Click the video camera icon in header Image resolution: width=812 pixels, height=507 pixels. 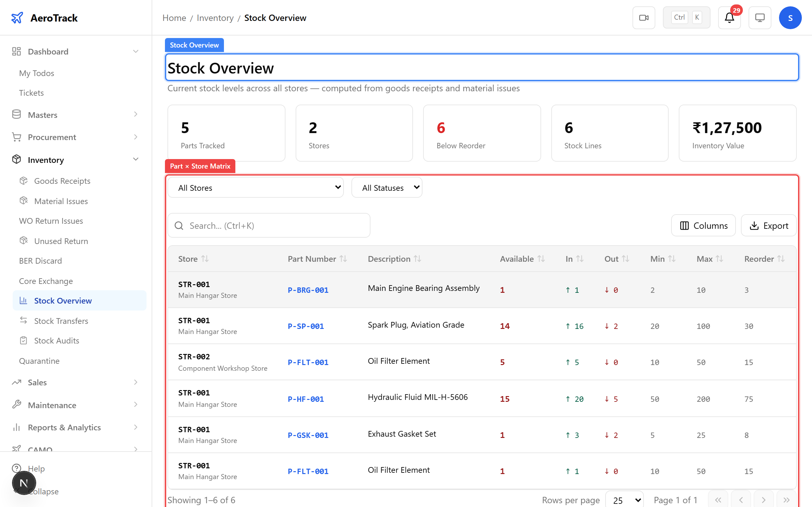pyautogui.click(x=644, y=18)
